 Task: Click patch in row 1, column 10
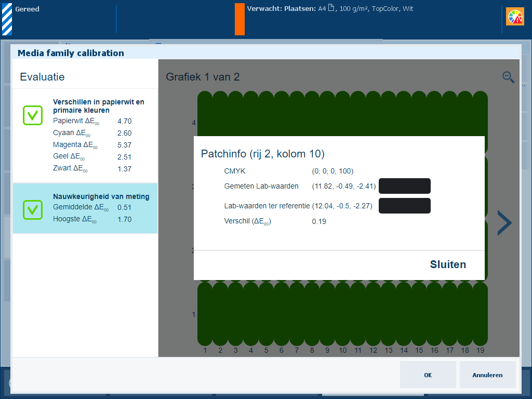click(343, 314)
